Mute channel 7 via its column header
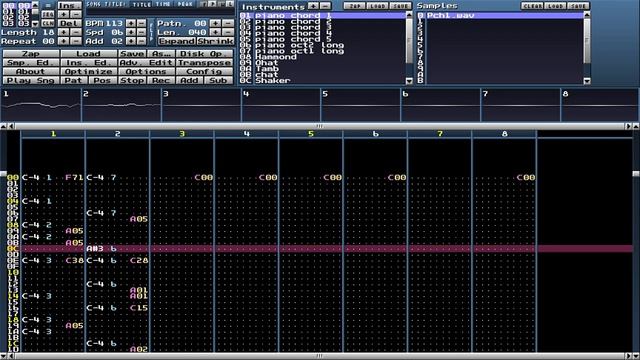Viewport: 640px width, 360px height. pos(440,134)
